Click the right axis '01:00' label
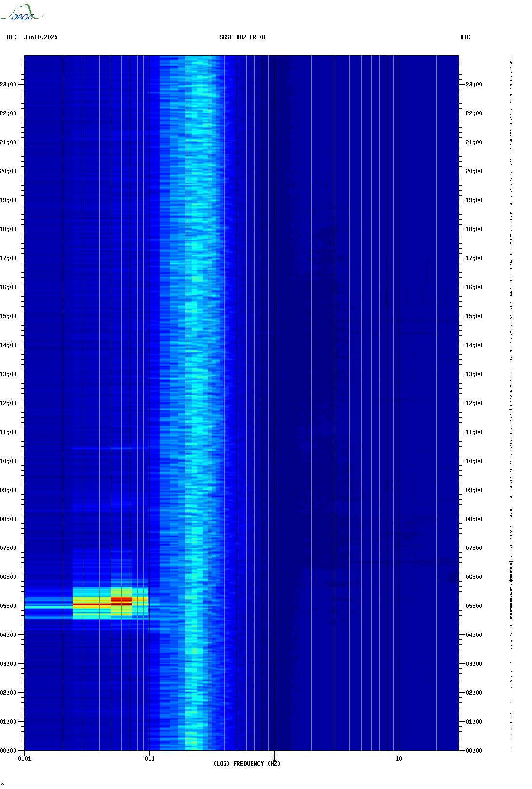Screen dimensions: 532x789 (x=474, y=722)
